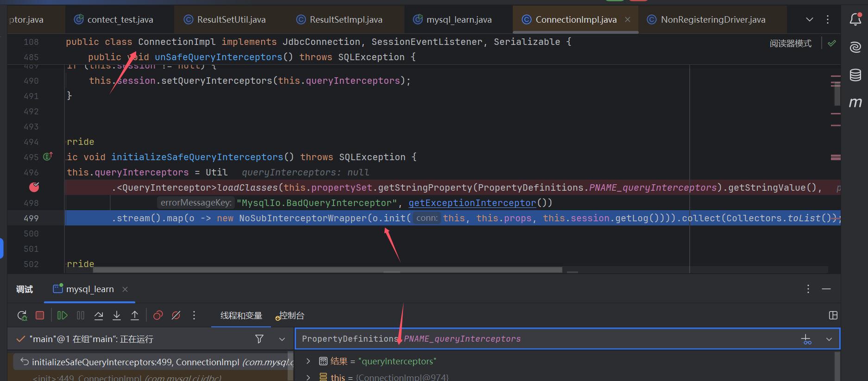868x381 pixels.
Task: Follow the getExceptionInterceptor link
Action: (472, 203)
